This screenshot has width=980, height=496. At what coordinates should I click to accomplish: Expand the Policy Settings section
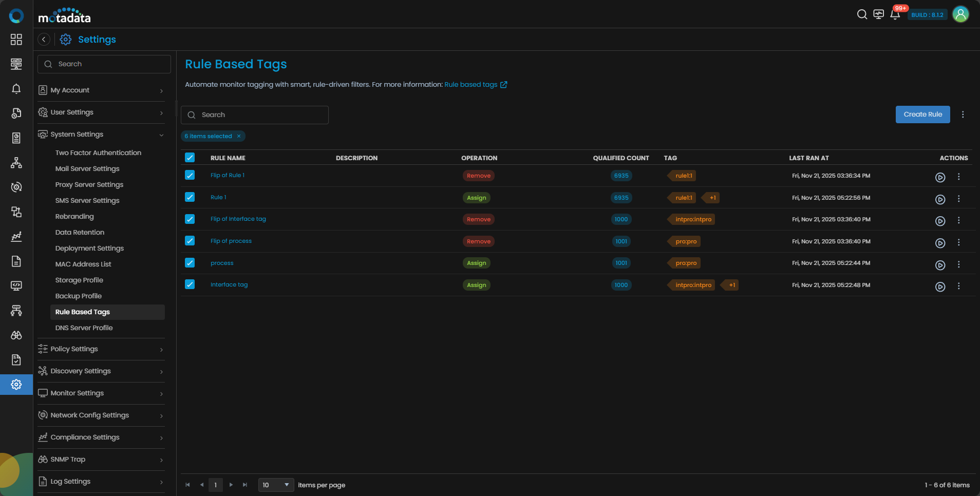click(101, 349)
